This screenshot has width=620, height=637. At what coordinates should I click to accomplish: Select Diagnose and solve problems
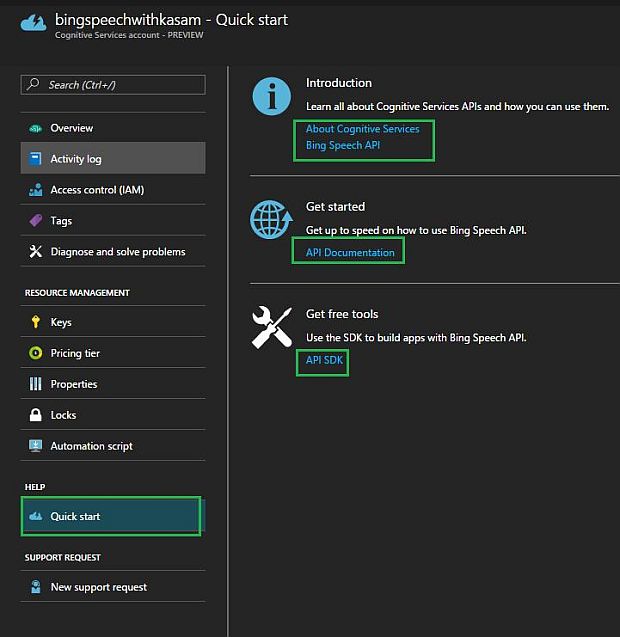[x=113, y=251]
